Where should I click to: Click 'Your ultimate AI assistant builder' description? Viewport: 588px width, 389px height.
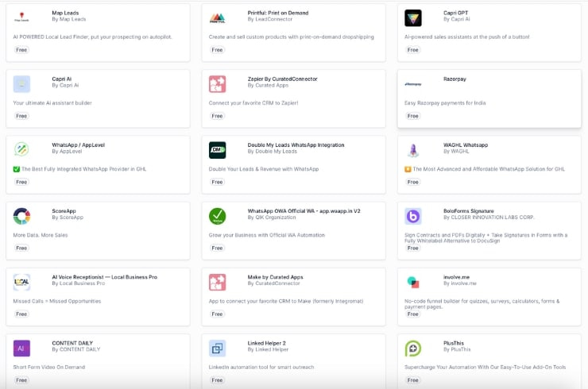point(52,102)
